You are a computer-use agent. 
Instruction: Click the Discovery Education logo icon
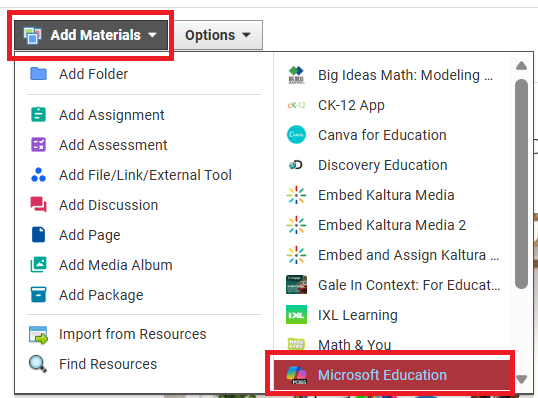[296, 165]
